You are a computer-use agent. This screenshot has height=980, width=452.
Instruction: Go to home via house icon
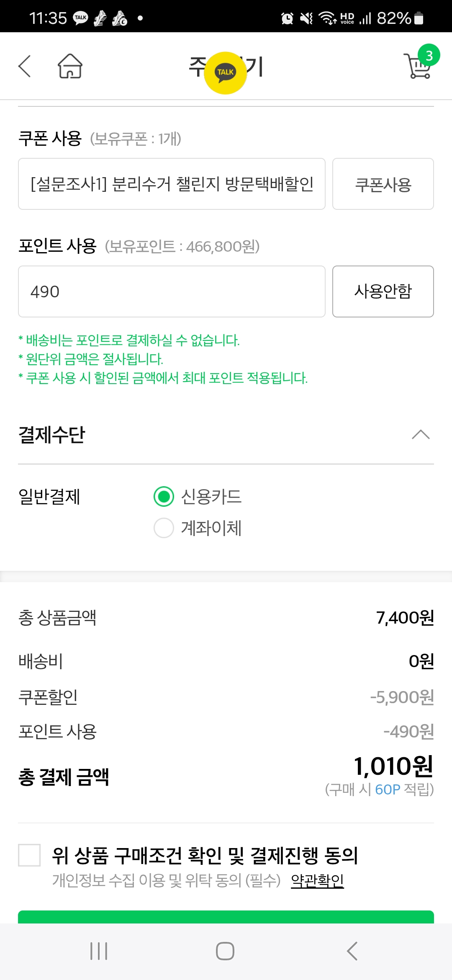[70, 66]
